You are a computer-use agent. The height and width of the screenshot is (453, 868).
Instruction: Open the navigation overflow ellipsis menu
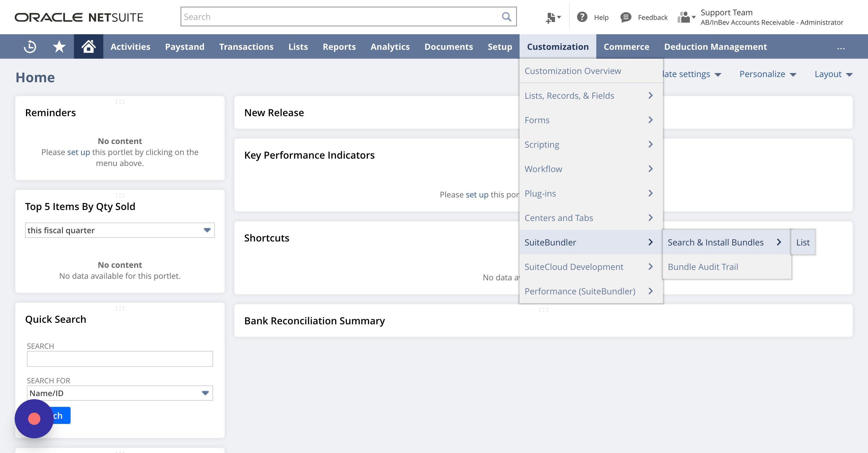841,47
